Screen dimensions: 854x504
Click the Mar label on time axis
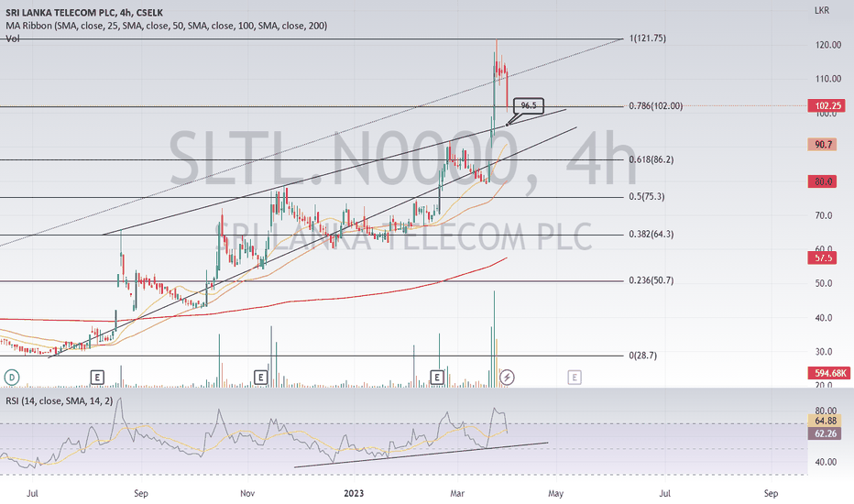(457, 493)
